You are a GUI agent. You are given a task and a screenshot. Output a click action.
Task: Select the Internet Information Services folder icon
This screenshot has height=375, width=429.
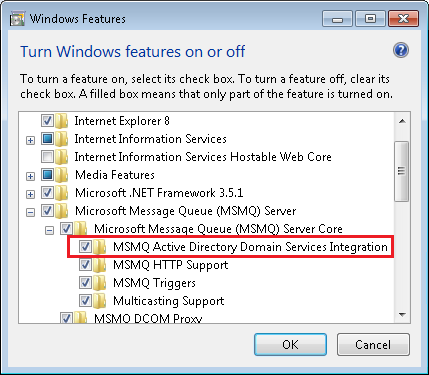click(x=62, y=139)
